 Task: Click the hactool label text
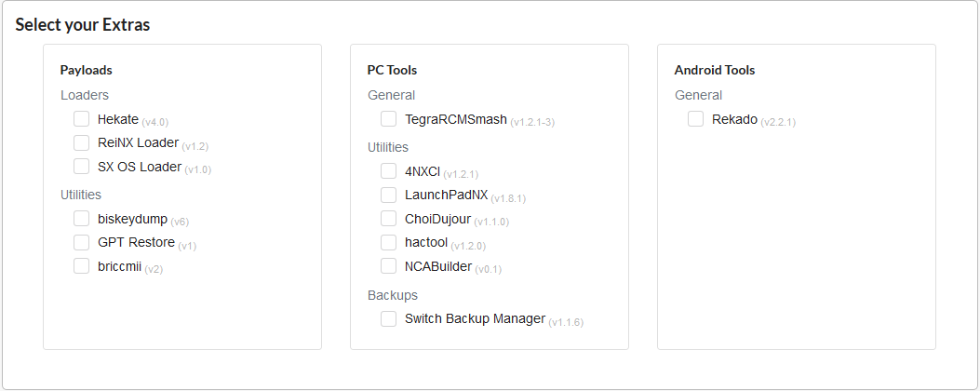[x=426, y=242]
